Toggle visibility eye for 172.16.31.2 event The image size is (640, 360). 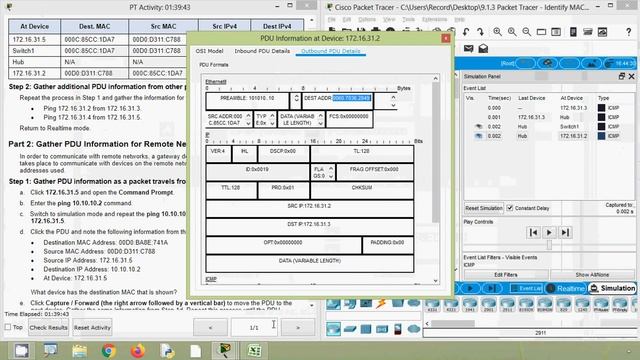coord(478,136)
